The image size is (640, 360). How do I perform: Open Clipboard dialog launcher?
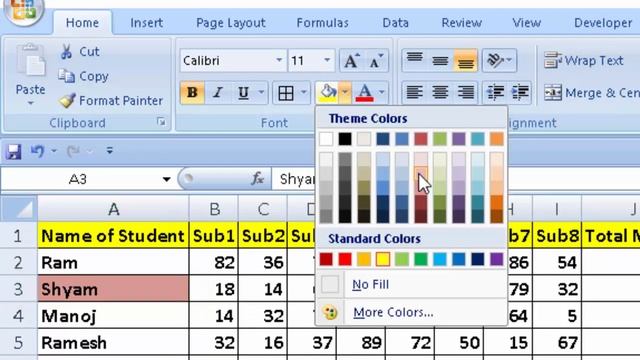pos(162,122)
